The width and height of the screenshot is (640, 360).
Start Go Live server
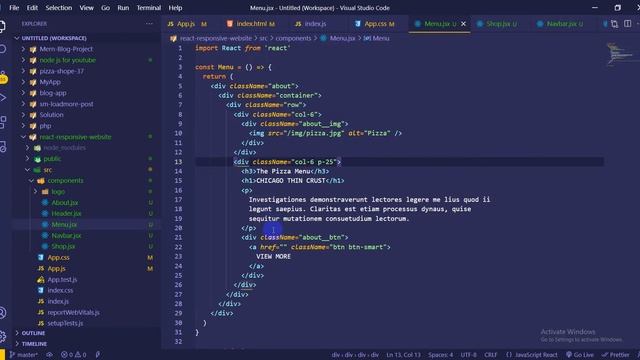click(x=580, y=355)
